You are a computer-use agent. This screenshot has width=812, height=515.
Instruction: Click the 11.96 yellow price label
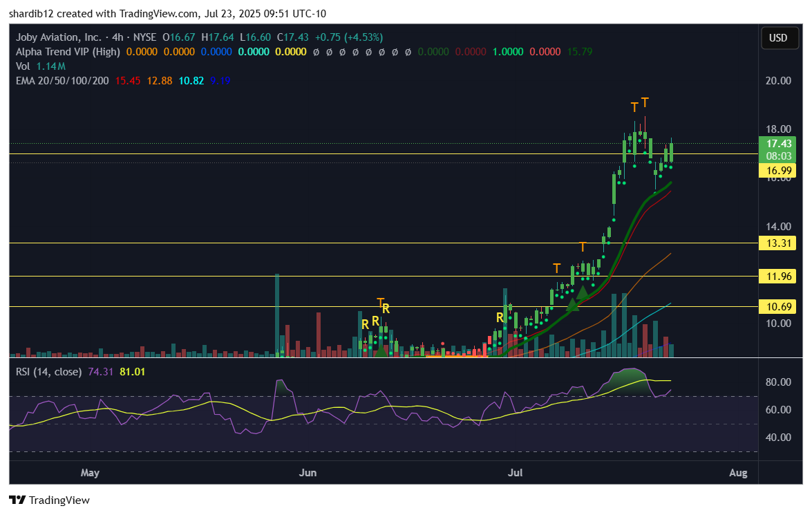click(x=777, y=276)
